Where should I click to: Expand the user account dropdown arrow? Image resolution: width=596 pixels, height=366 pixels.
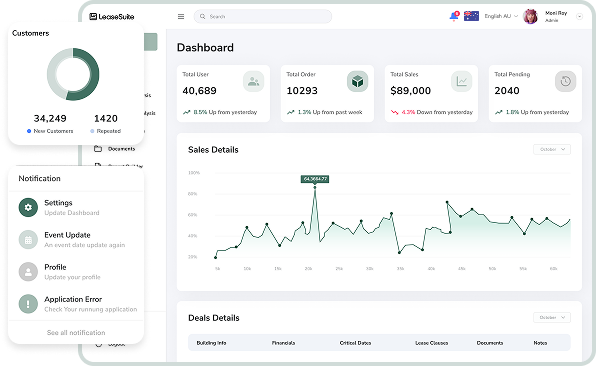(579, 17)
